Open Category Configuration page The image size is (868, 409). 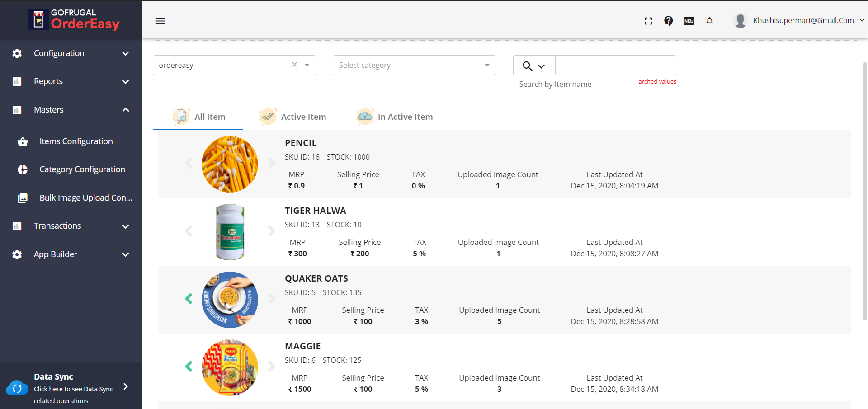point(82,169)
